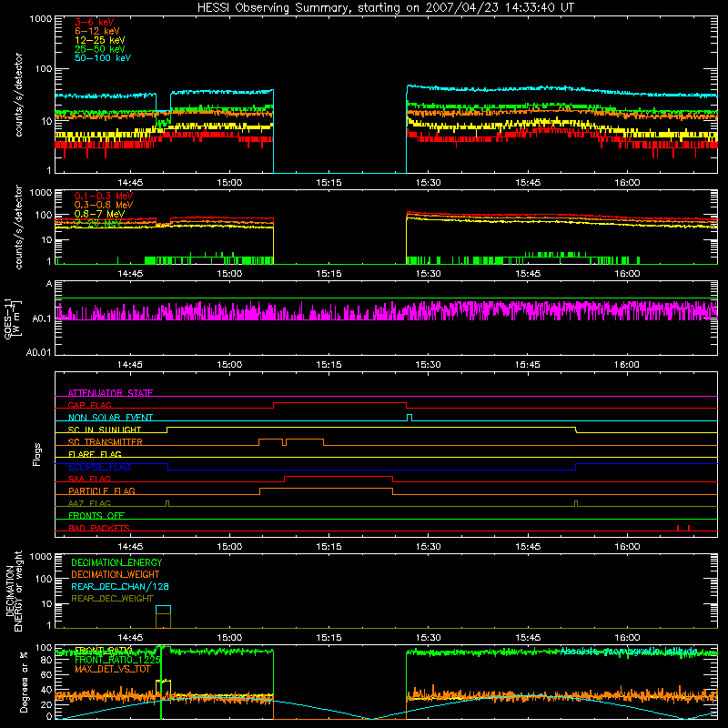Select the FRONT_RATIO_1225 legend label
This screenshot has width=728, height=728.
pyautogui.click(x=118, y=660)
